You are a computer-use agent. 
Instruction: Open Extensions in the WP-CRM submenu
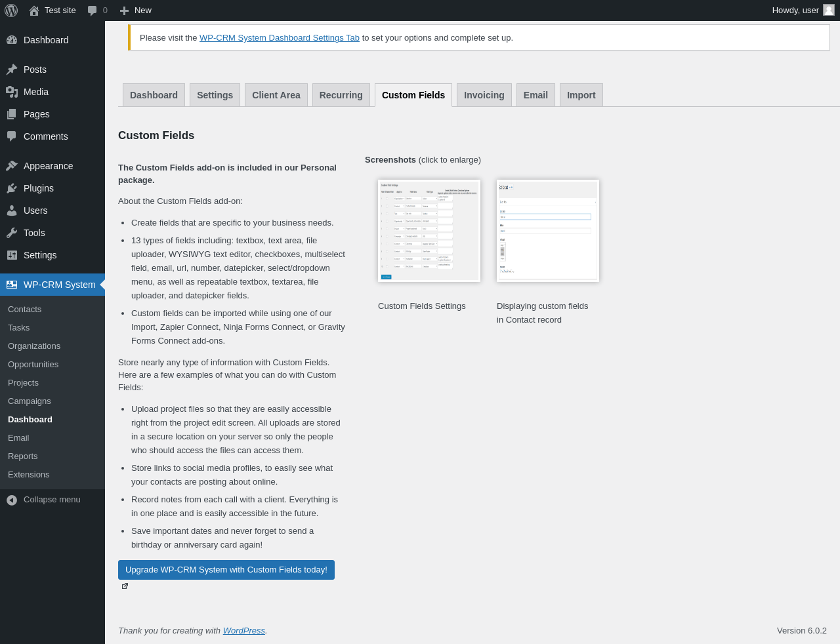click(x=29, y=475)
